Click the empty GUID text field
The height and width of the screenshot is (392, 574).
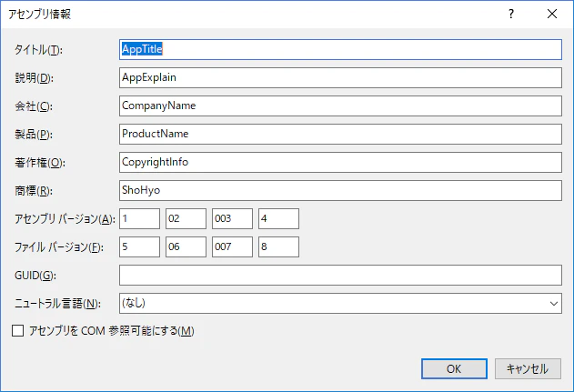pos(340,276)
